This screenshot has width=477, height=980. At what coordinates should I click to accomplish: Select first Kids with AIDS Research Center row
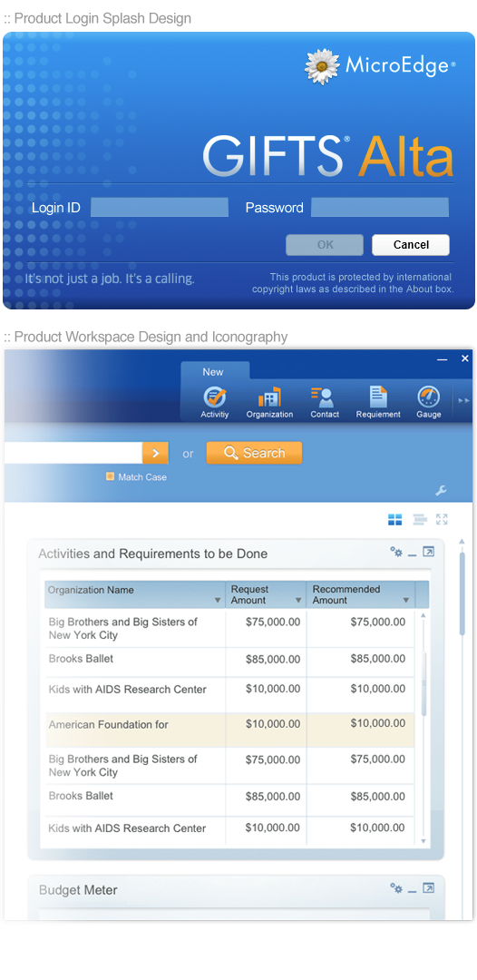[229, 694]
